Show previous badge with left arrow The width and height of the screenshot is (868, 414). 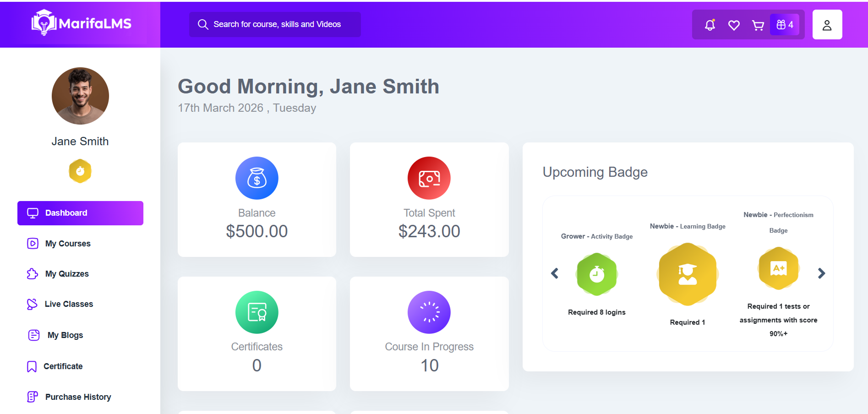[x=555, y=273]
